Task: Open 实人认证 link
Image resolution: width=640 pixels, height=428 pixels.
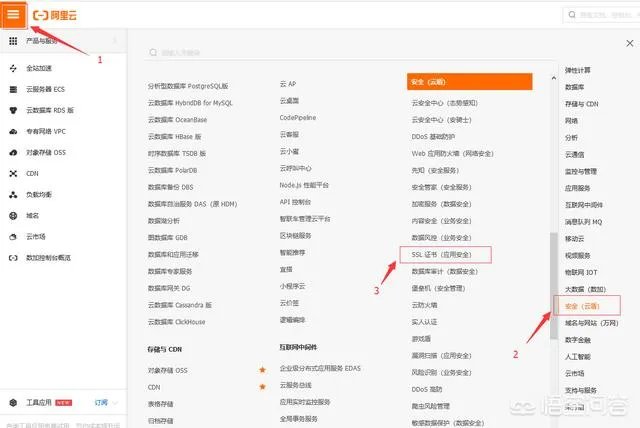Action: (x=424, y=322)
